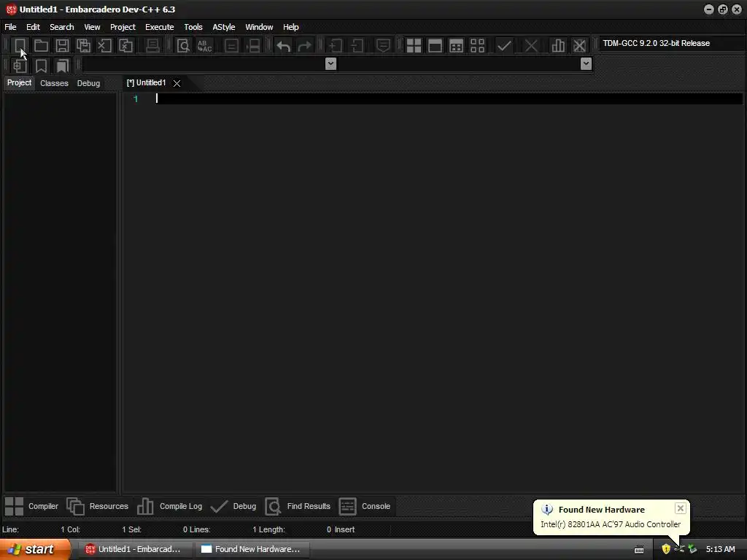Click the New source file icon
Screen dimensions: 747x560
pos(20,46)
